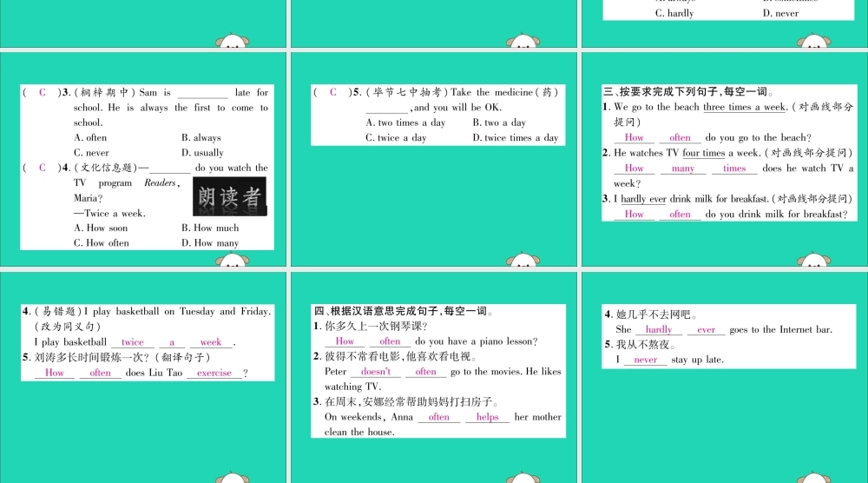The image size is (868, 483).
Task: Click the answer 'exercise' after 'does Liu Tao'
Action: 214,373
